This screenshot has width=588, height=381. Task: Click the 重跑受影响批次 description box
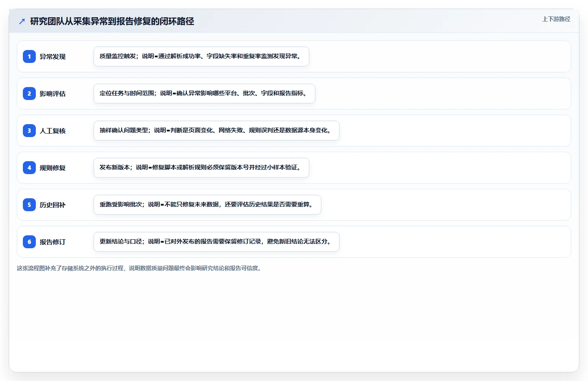208,205
